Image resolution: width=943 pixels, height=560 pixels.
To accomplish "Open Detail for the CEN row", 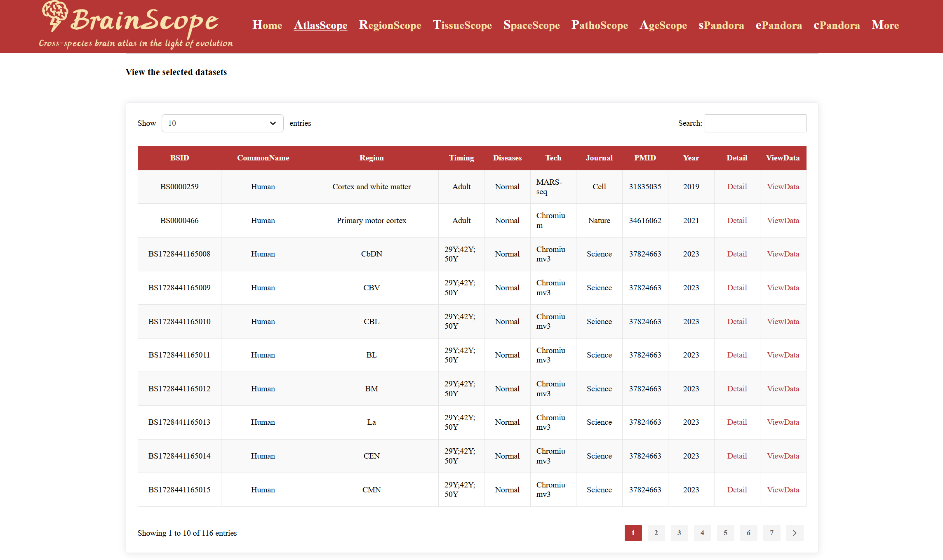I will [737, 456].
